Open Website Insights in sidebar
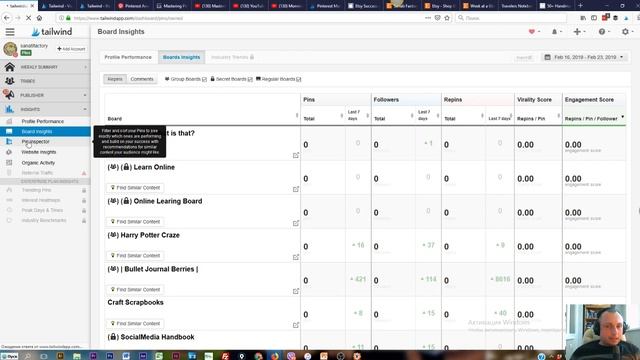The height and width of the screenshot is (360, 640). (x=39, y=152)
